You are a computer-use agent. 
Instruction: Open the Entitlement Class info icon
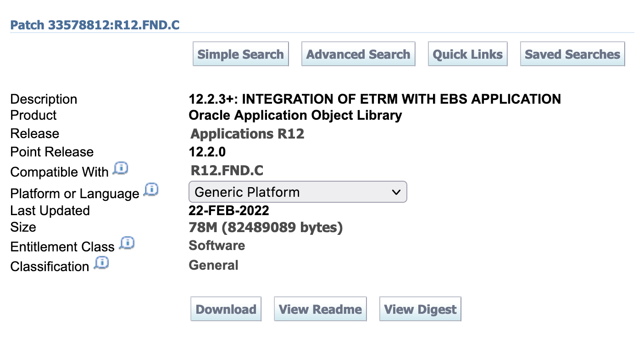click(x=126, y=243)
